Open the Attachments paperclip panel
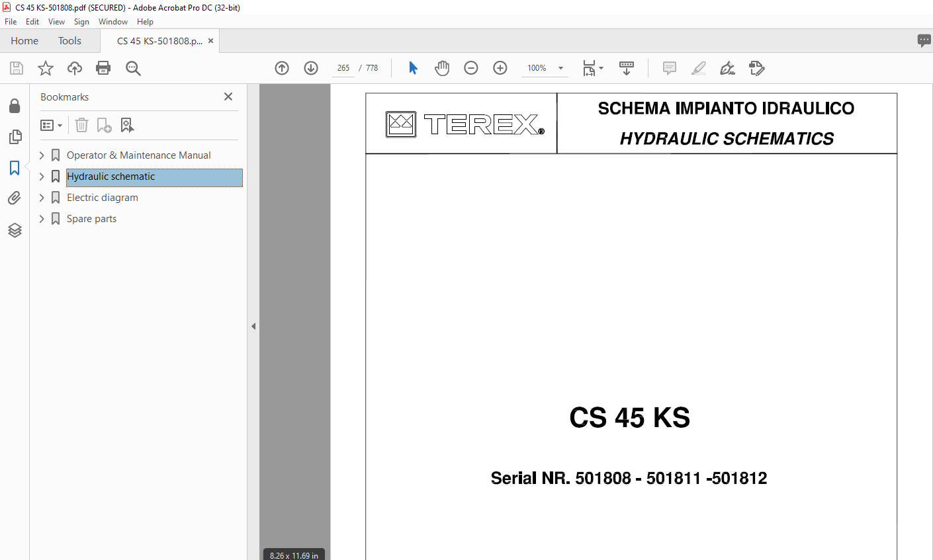 (15, 198)
